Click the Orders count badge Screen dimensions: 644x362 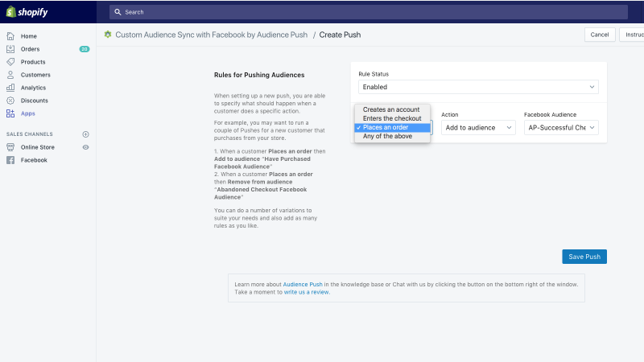coord(85,49)
